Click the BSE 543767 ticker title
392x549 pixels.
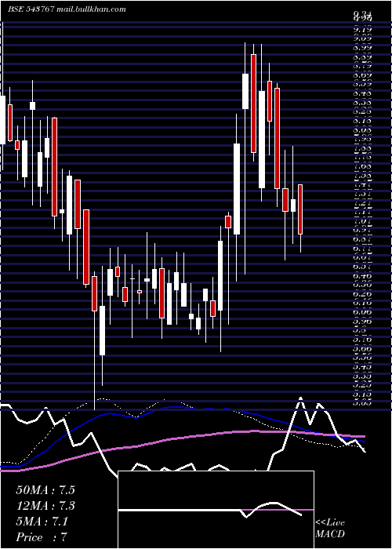click(x=31, y=9)
